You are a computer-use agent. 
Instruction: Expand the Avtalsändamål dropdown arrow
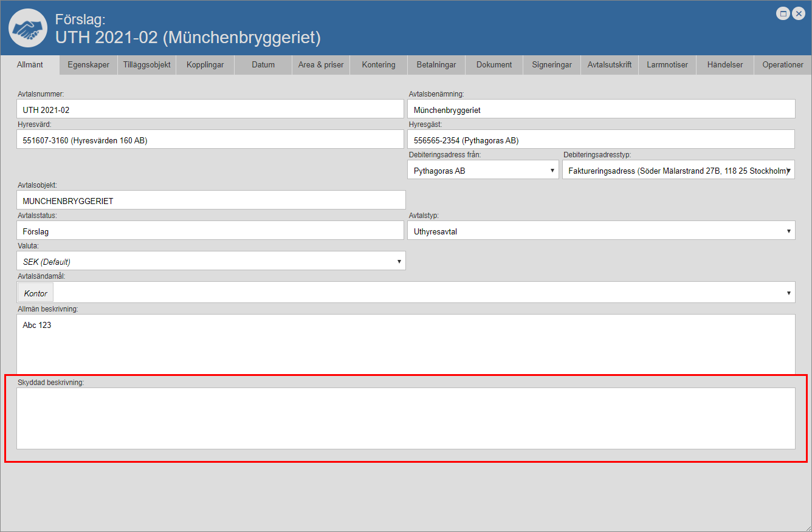point(789,293)
